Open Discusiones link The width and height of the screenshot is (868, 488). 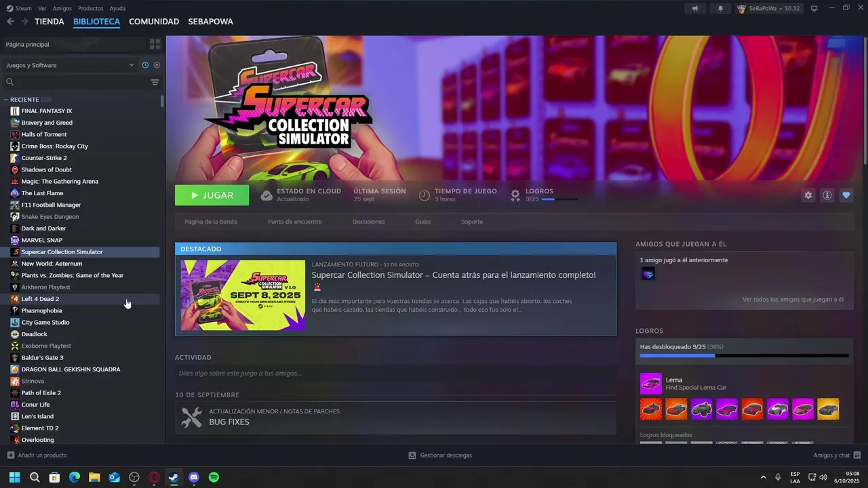pos(368,222)
